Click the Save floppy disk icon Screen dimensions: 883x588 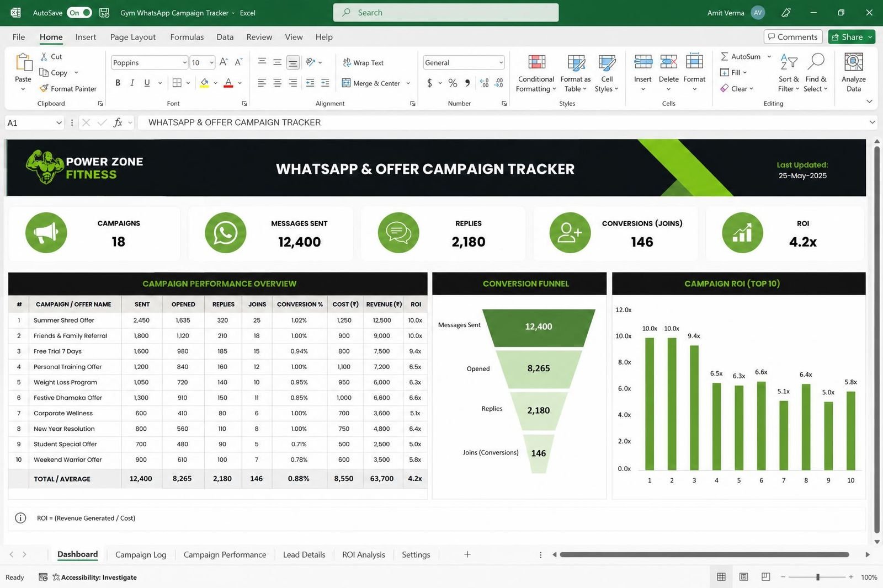click(104, 13)
